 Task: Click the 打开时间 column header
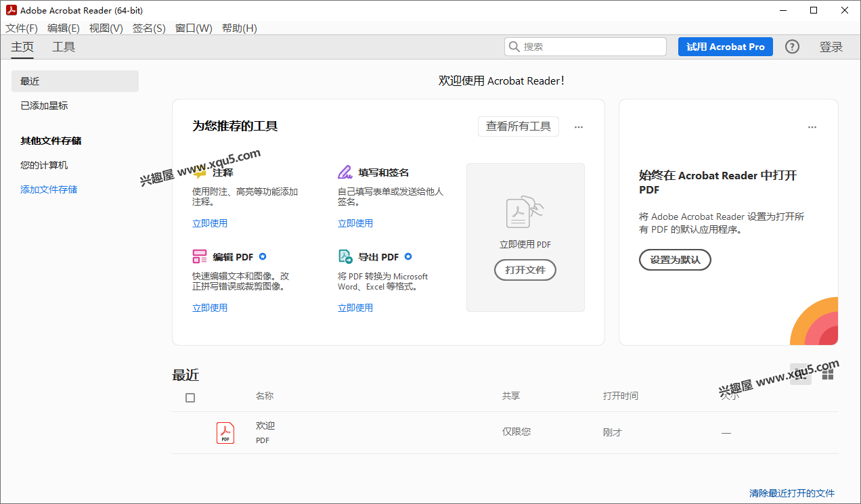pyautogui.click(x=621, y=396)
